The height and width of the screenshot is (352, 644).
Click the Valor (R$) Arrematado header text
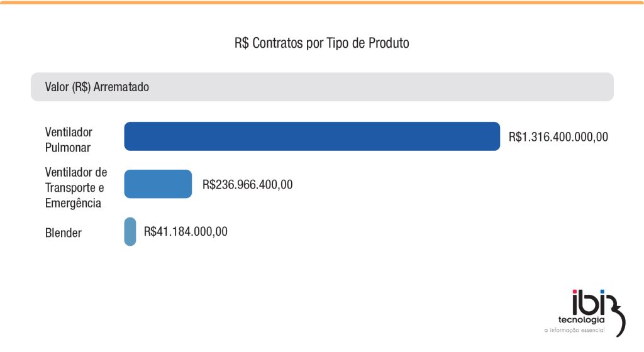tap(97, 87)
